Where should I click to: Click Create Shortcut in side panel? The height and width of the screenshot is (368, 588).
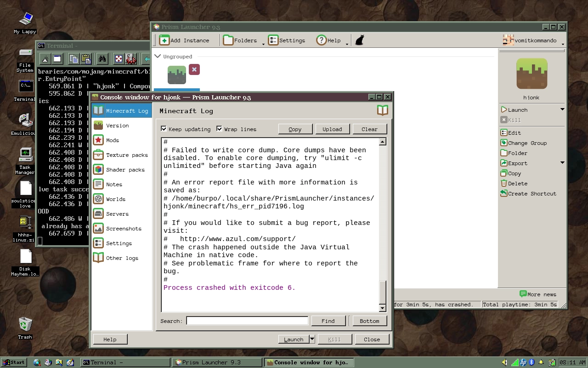[x=528, y=193]
